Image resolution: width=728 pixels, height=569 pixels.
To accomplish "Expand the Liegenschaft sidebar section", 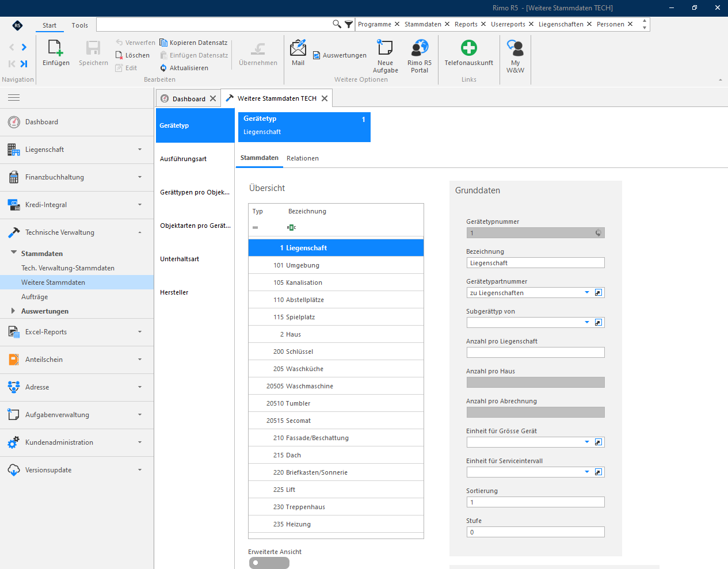I will point(77,150).
